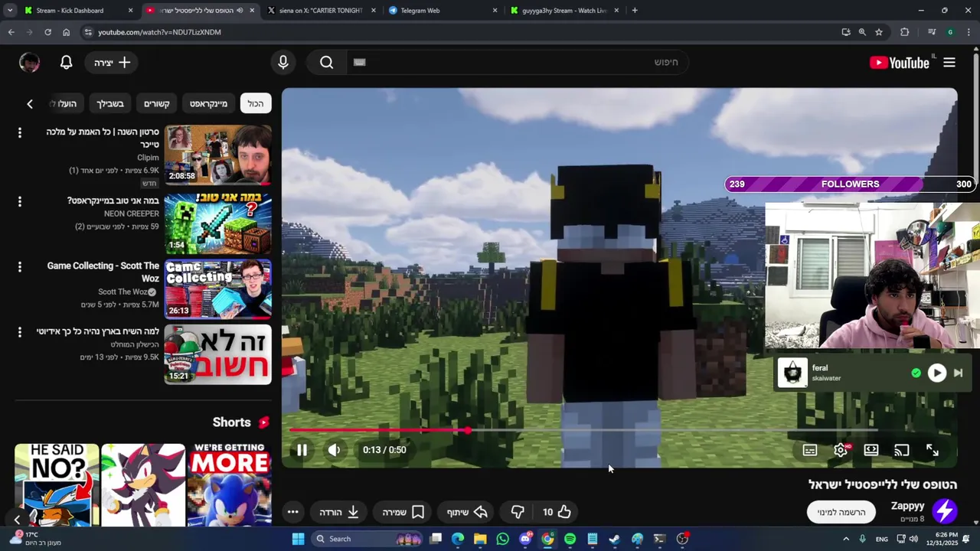Open YouTube notifications bell
Image resolution: width=980 pixels, height=551 pixels.
point(66,63)
